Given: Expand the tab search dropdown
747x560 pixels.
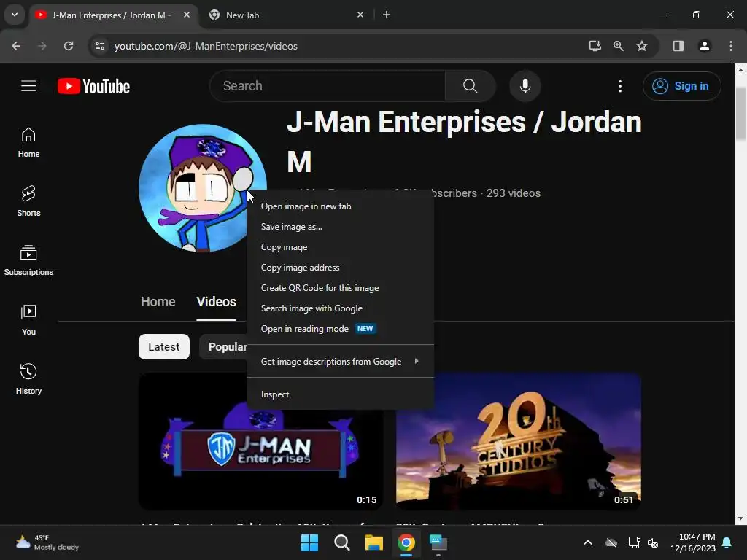Looking at the screenshot, I should click(15, 15).
